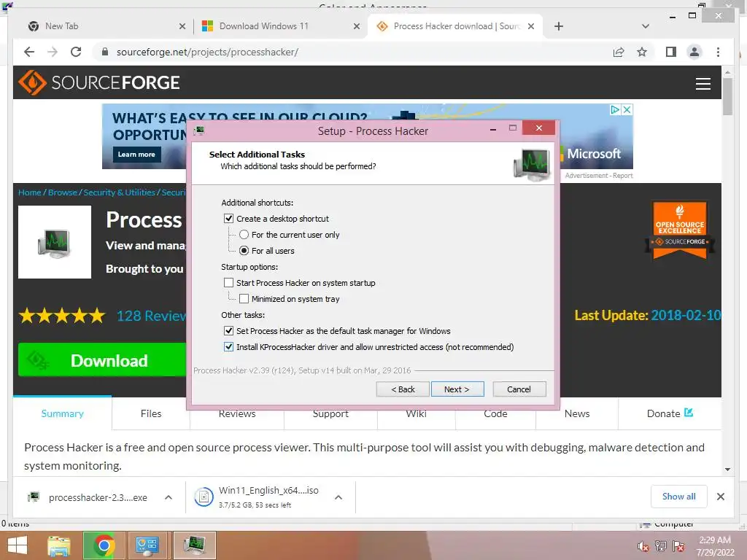Screen dimensions: 747x560
Task: Click the five-star rating
Action: coord(62,315)
